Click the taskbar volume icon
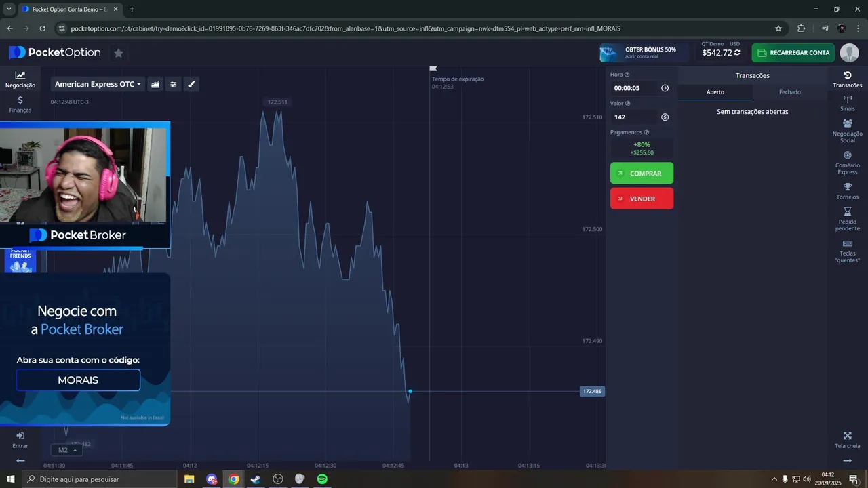This screenshot has width=868, height=488. (807, 479)
